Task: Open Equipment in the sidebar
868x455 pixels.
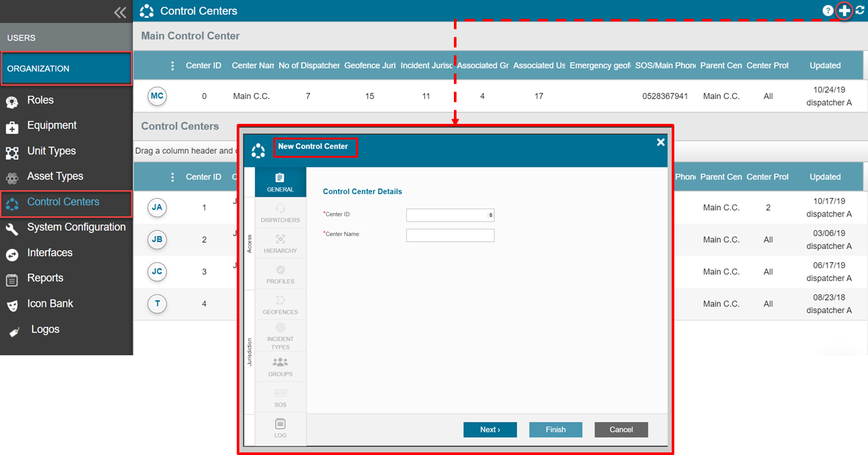Action: (52, 126)
